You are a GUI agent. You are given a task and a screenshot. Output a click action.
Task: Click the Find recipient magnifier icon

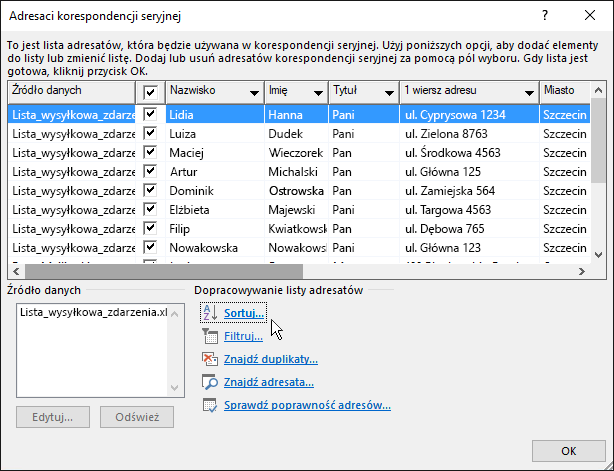point(210,382)
